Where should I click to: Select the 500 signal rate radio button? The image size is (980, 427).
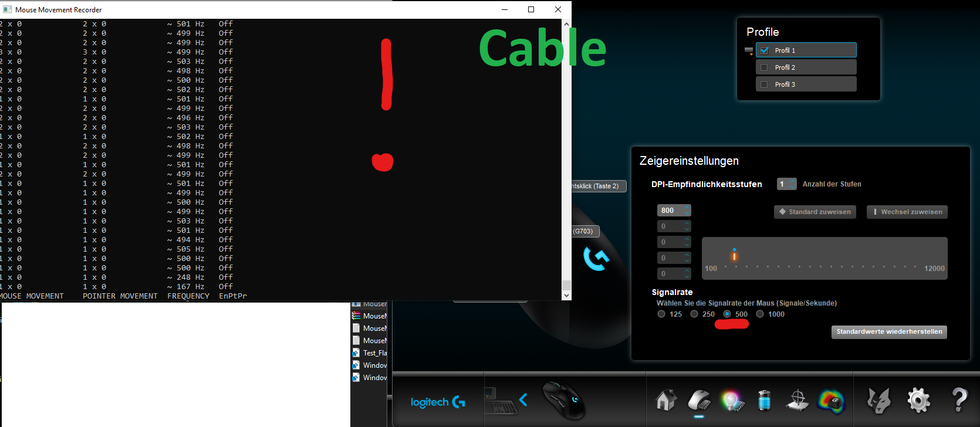[x=727, y=314]
